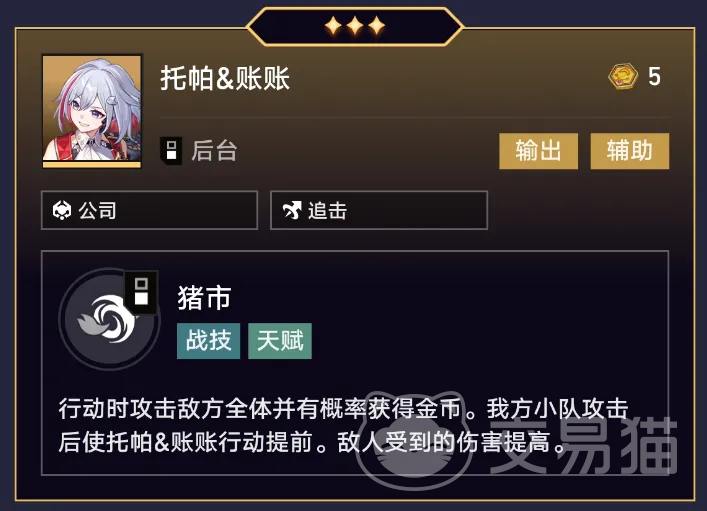Click the middle star in rarity banner
The width and height of the screenshot is (707, 511).
pos(355,26)
